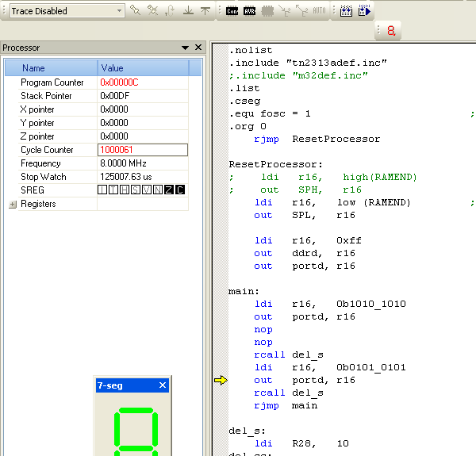Toggle the Z flag in SREG
This screenshot has width=476, height=456.
(168, 190)
